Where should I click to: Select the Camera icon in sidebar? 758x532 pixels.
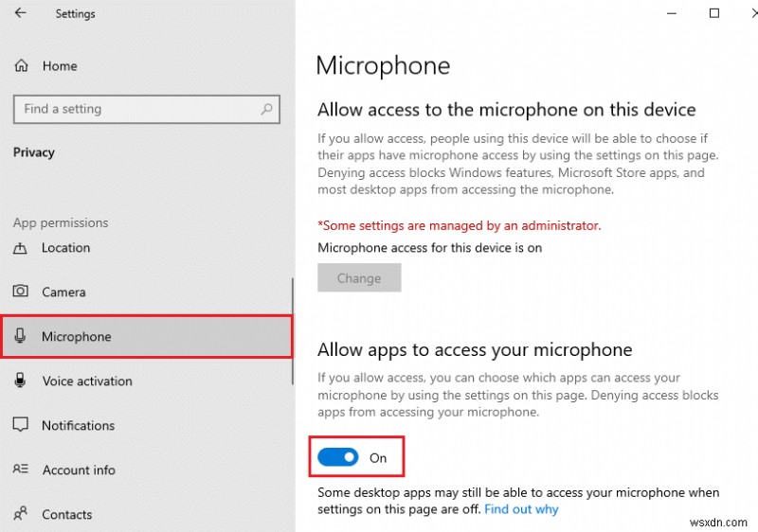[x=20, y=292]
